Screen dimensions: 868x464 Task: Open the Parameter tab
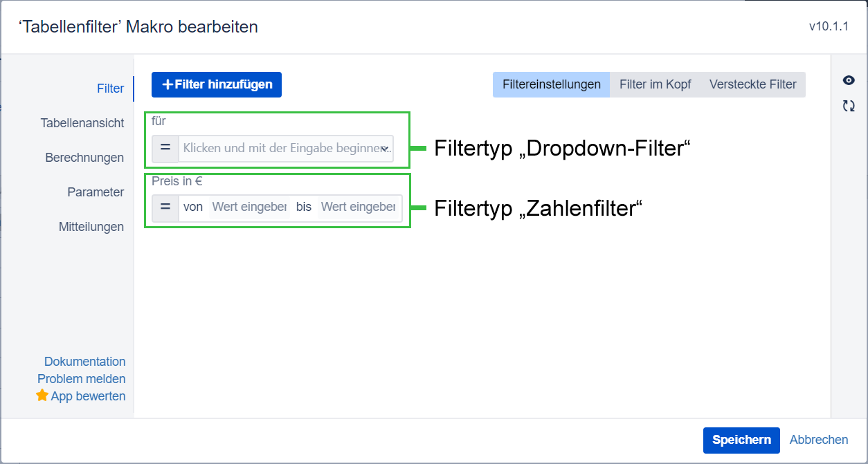click(96, 192)
